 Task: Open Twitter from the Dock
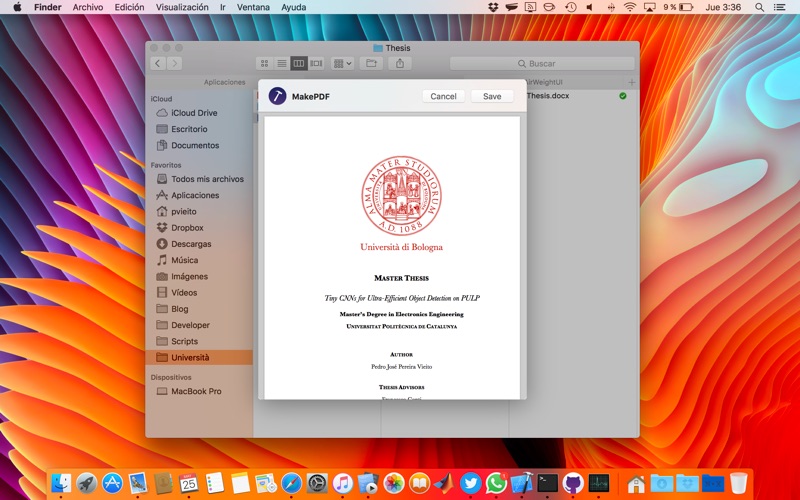click(x=471, y=483)
